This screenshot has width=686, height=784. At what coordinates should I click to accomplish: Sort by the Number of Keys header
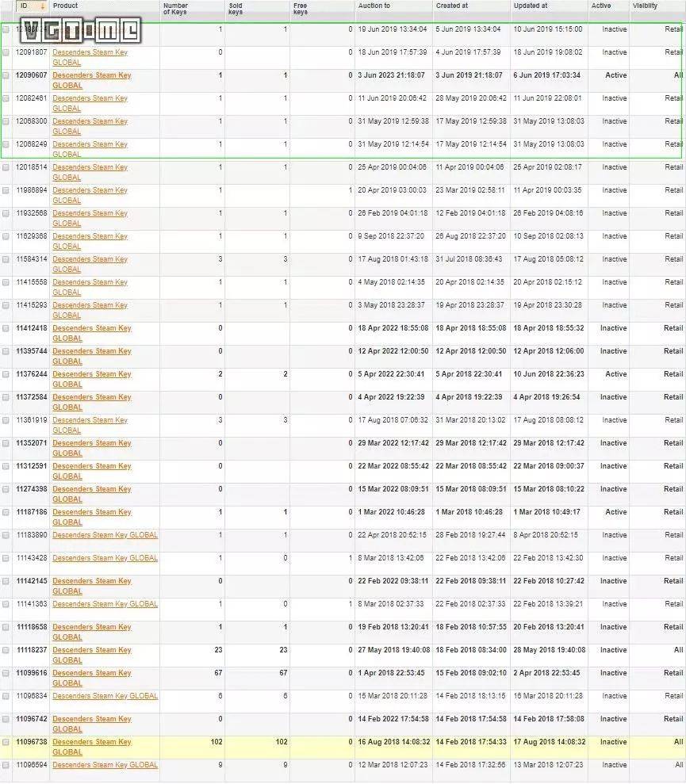click(x=175, y=9)
